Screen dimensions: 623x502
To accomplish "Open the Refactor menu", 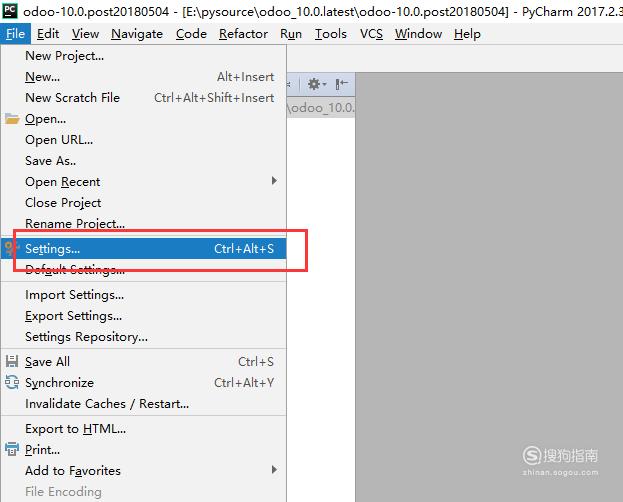I will 243,34.
